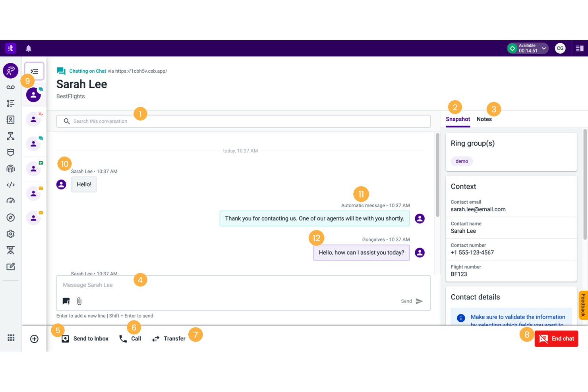The image size is (588, 392).
Task: Click the Hello! message bubble
Action: [84, 184]
